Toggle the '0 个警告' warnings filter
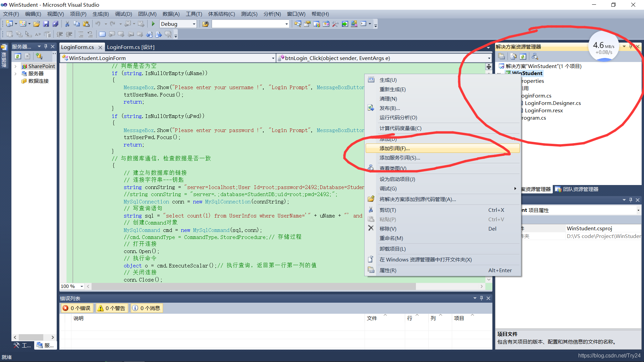The height and width of the screenshot is (362, 644). (112, 308)
